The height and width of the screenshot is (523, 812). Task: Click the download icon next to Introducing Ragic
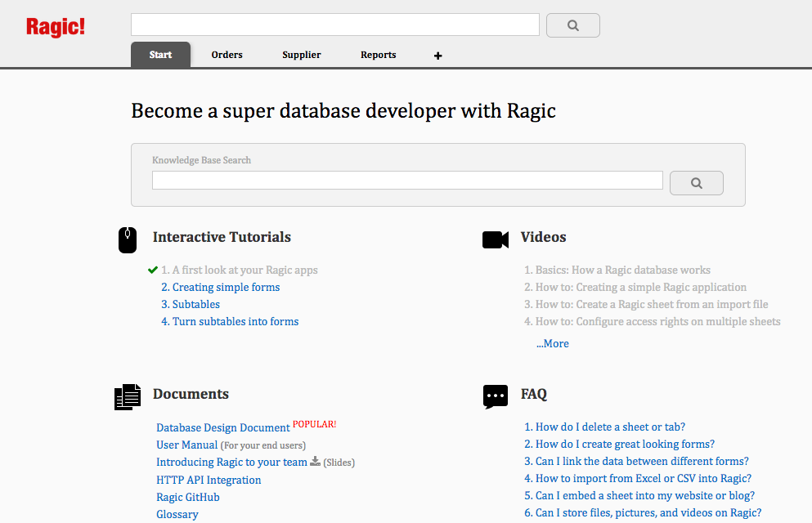pos(316,462)
